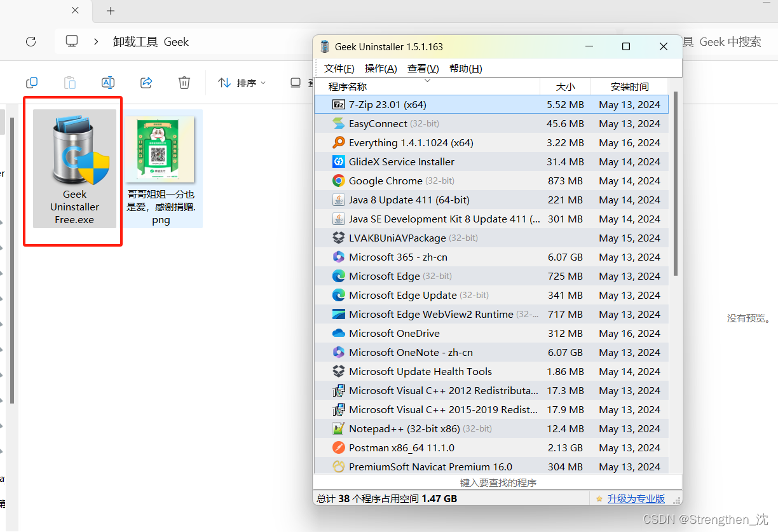Click the Geek Uninstaller title bar icon

pos(325,46)
